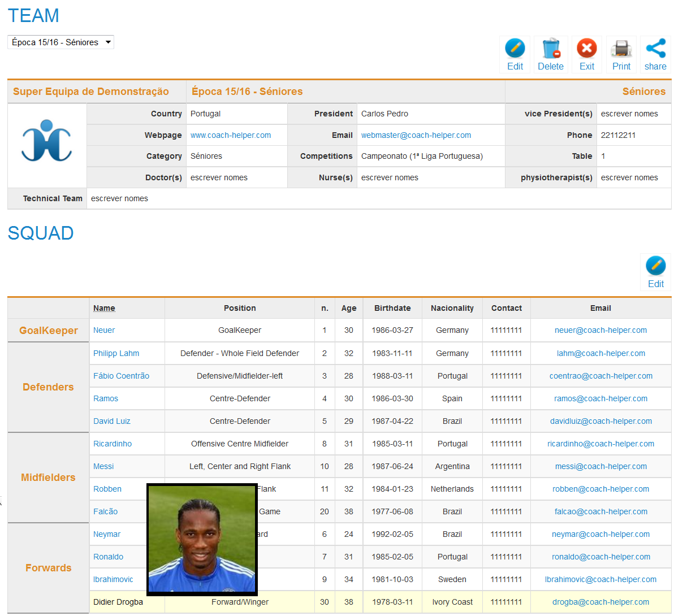
Task: Click Fábio Coentrão's name link
Action: (121, 376)
